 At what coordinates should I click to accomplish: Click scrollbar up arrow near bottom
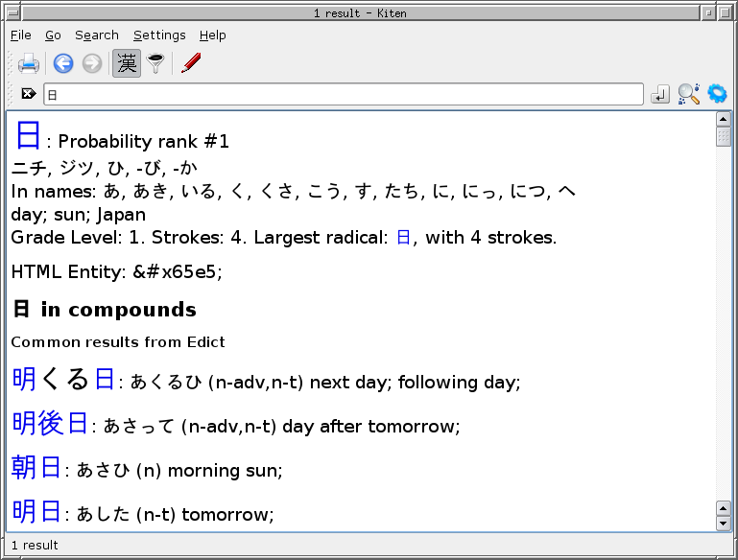(724, 508)
